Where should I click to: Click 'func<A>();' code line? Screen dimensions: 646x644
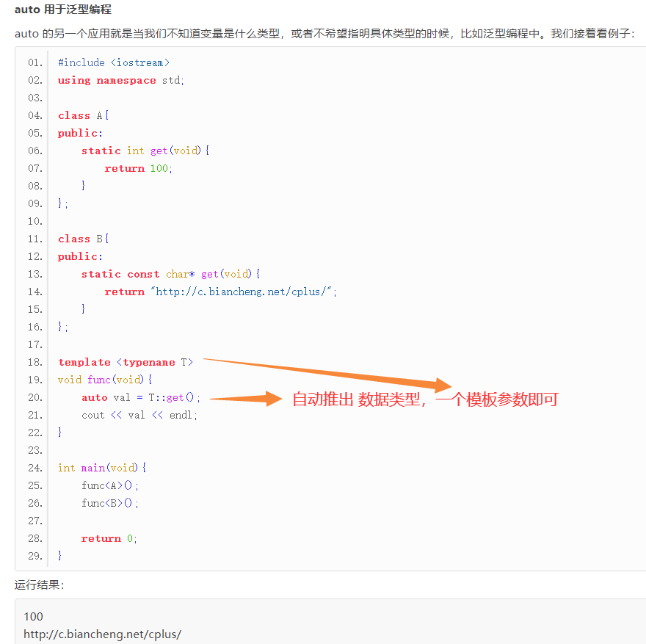pyautogui.click(x=110, y=486)
